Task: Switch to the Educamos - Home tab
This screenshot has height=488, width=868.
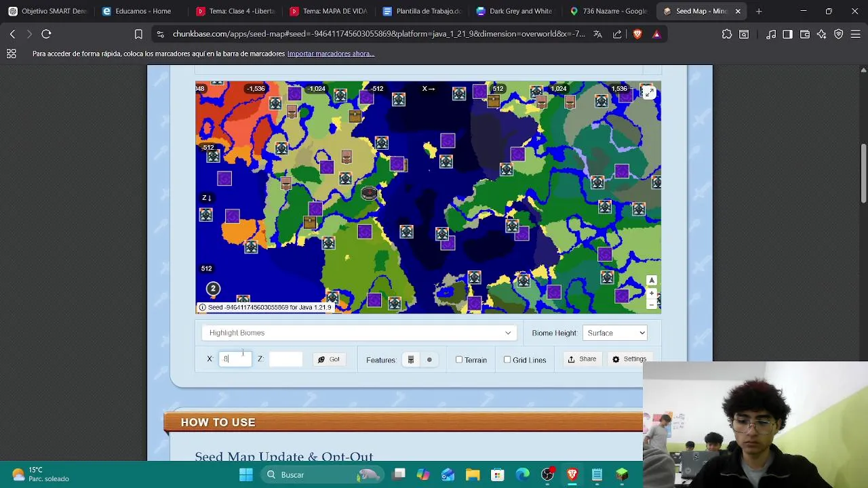Action: click(140, 11)
